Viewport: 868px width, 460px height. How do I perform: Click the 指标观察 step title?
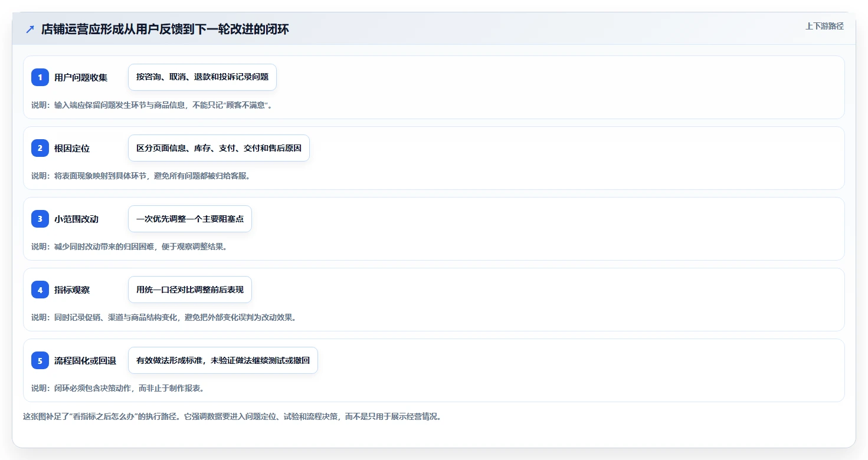[x=72, y=290]
